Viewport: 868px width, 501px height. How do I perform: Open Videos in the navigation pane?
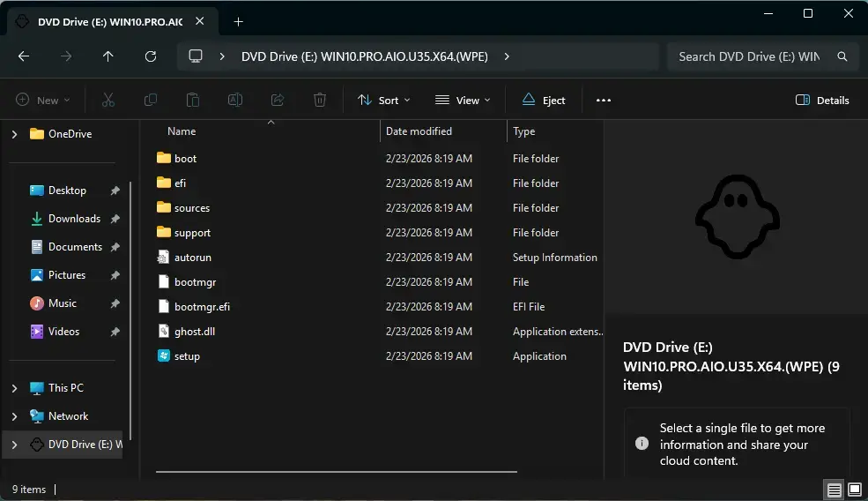pos(63,332)
